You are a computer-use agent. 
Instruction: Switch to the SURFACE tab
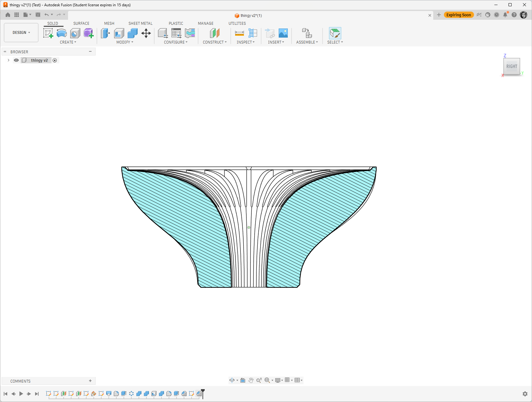pos(81,23)
